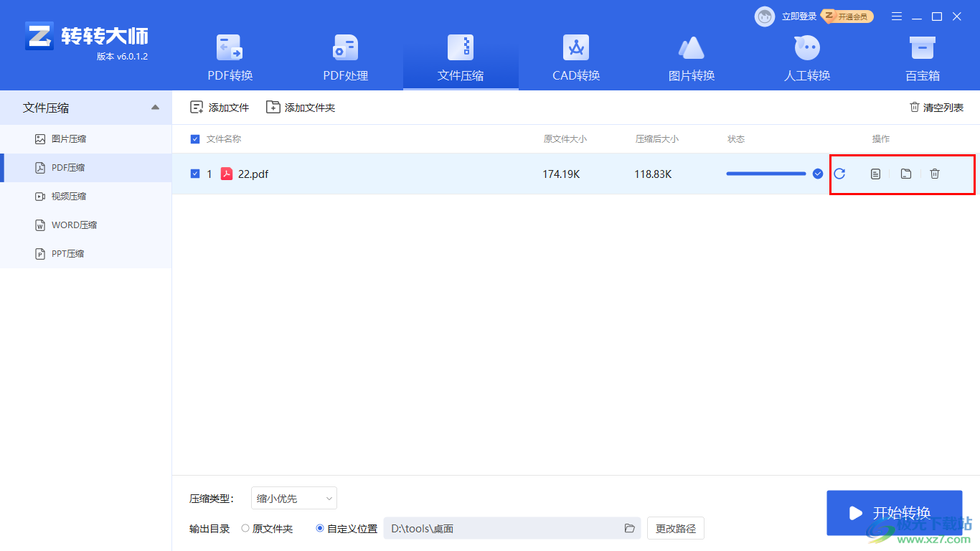Click the compressed size 118.83K
The height and width of the screenshot is (551, 980).
653,174
